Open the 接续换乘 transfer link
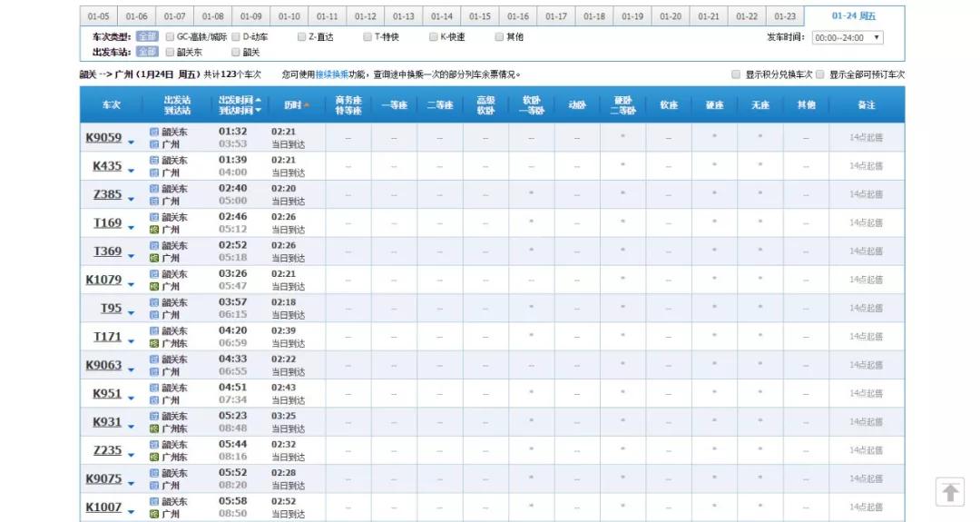The image size is (980, 522). click(332, 74)
